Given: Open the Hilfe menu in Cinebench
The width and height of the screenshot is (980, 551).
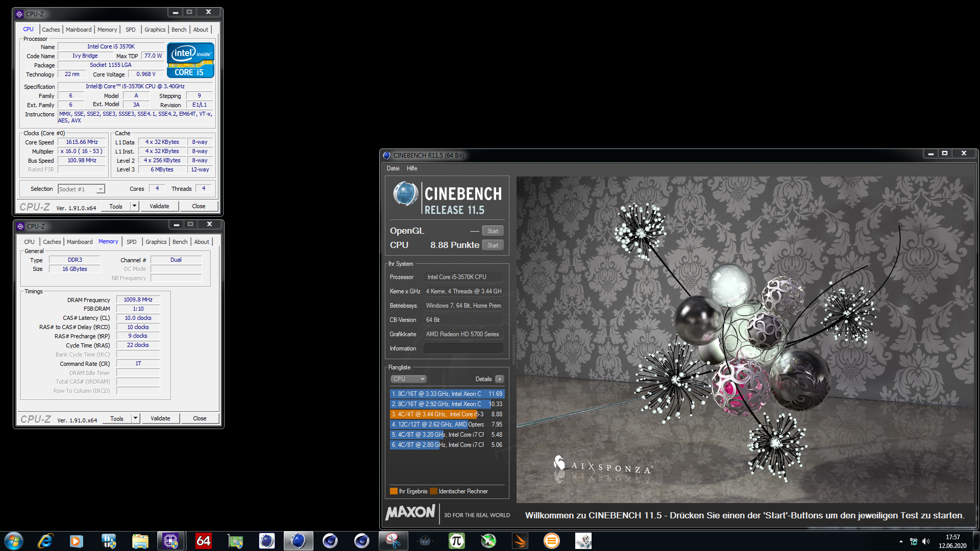Looking at the screenshot, I should (412, 168).
